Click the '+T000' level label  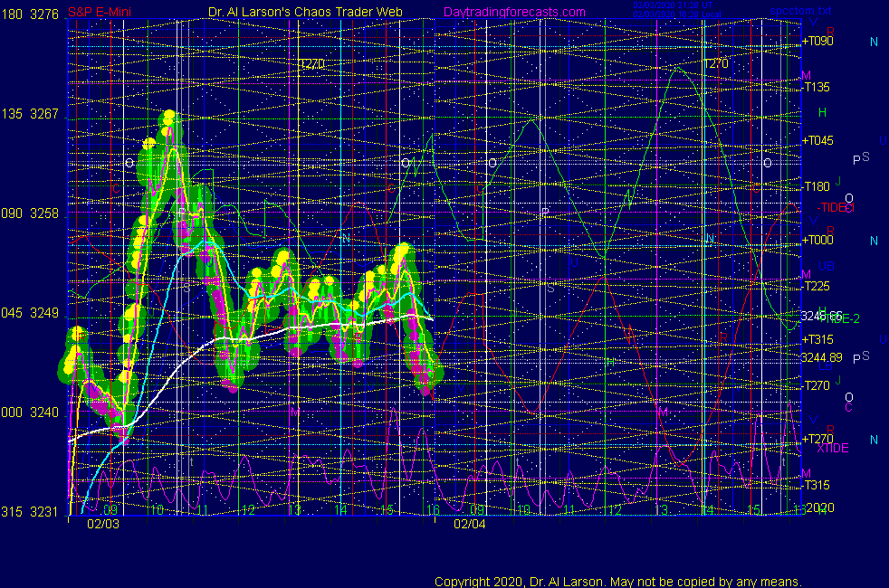(x=817, y=241)
